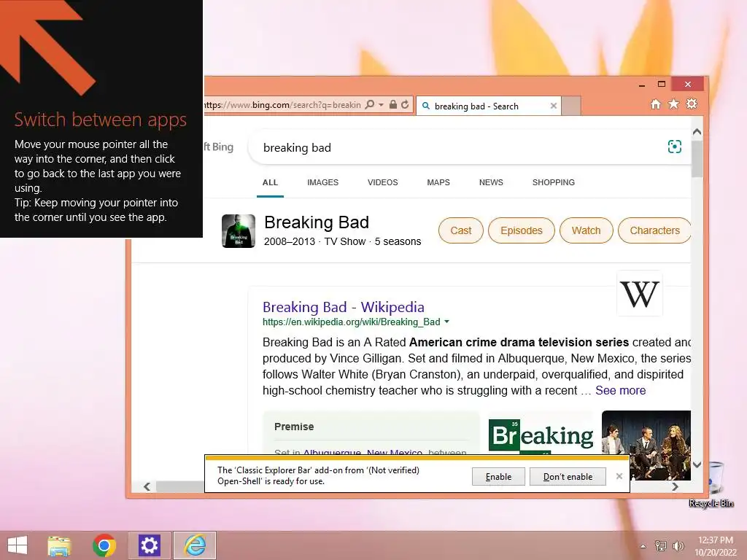Launch Google Chrome from the taskbar
This screenshot has height=560, width=747.
click(104, 545)
